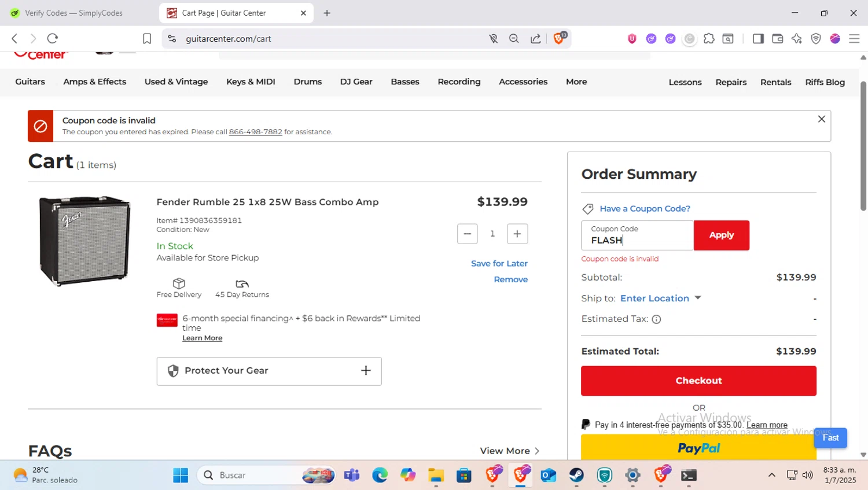868x490 pixels.
Task: Go to Lessons page
Action: point(685,82)
